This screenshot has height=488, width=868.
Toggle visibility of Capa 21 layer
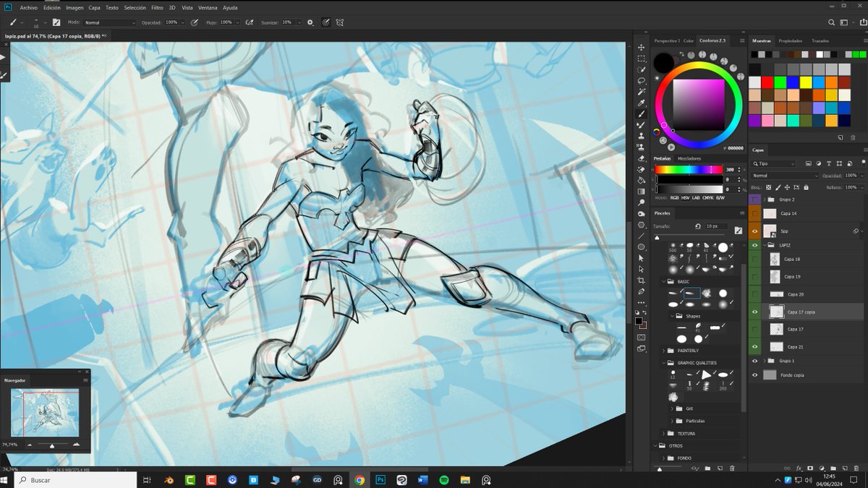click(x=755, y=347)
